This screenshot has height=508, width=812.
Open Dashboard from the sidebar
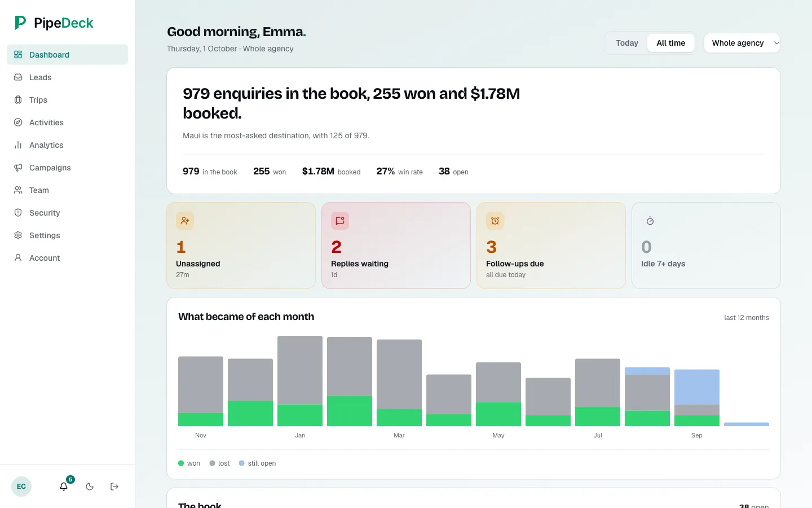point(67,55)
